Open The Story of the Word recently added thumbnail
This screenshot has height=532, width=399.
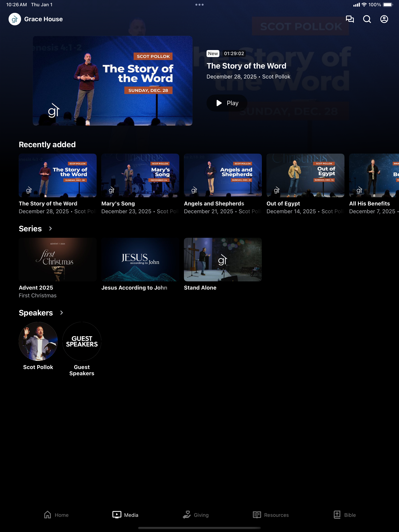[x=58, y=175]
